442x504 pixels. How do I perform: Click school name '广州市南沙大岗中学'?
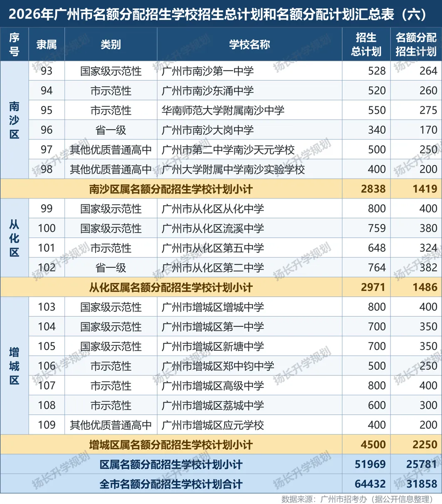click(x=207, y=130)
